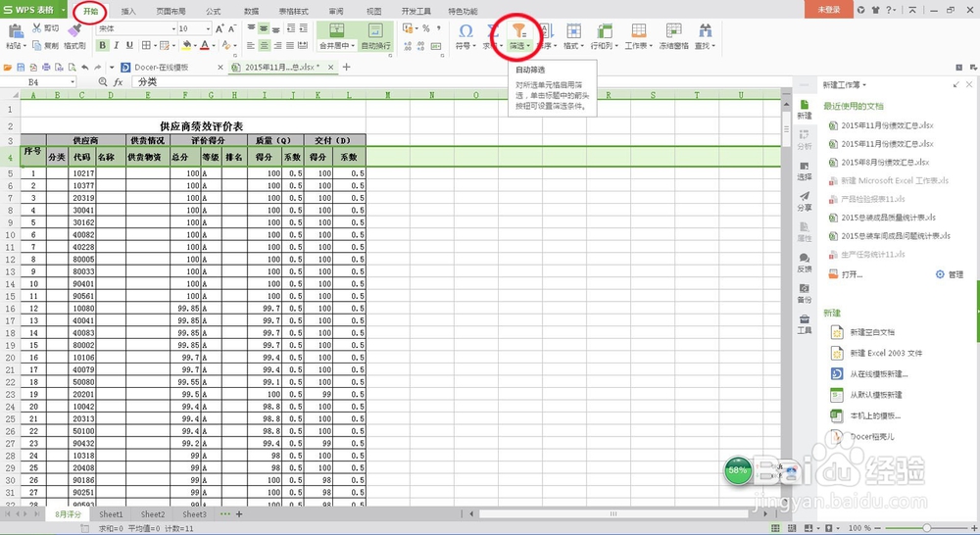The image size is (980, 535).
Task: Click 新建空白文档 in the new panel
Action: pyautogui.click(x=872, y=332)
